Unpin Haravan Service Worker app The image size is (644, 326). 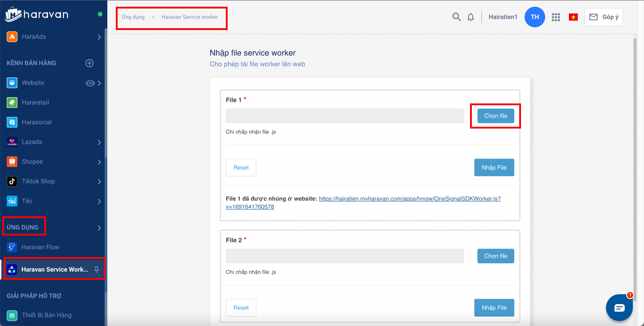point(97,270)
